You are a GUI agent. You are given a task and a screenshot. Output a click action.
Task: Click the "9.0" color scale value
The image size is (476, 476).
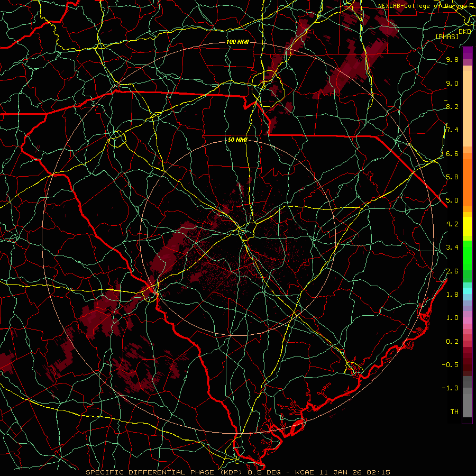452,83
